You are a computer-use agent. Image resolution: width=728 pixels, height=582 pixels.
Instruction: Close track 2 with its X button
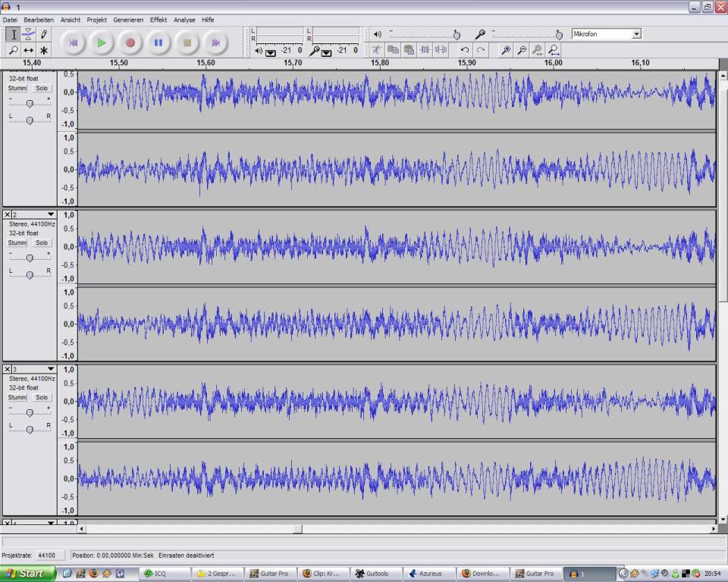7,214
